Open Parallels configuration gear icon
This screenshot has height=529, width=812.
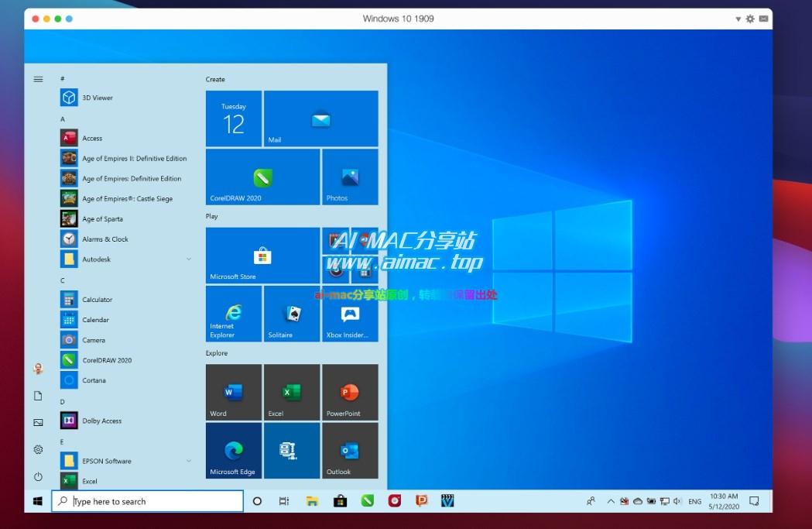pyautogui.click(x=750, y=19)
